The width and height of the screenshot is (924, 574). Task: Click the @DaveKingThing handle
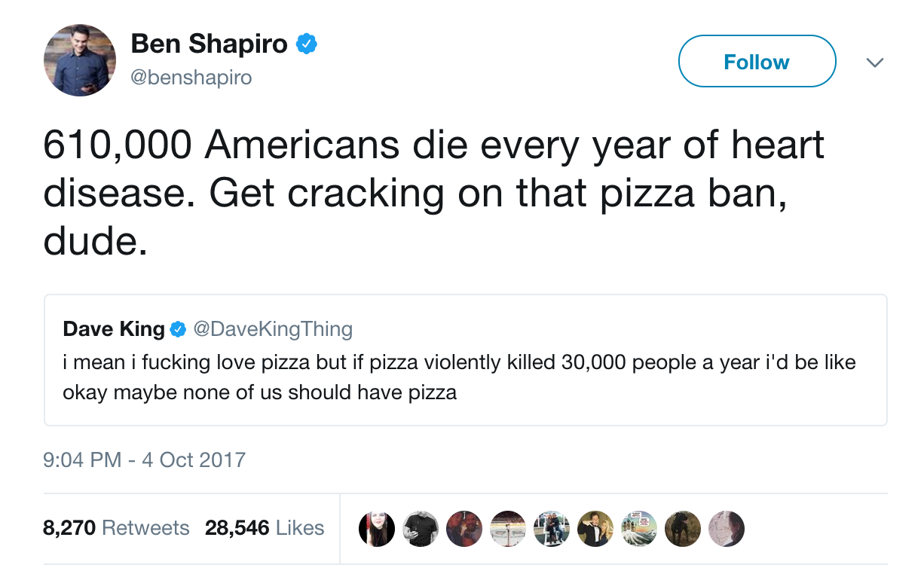point(273,329)
